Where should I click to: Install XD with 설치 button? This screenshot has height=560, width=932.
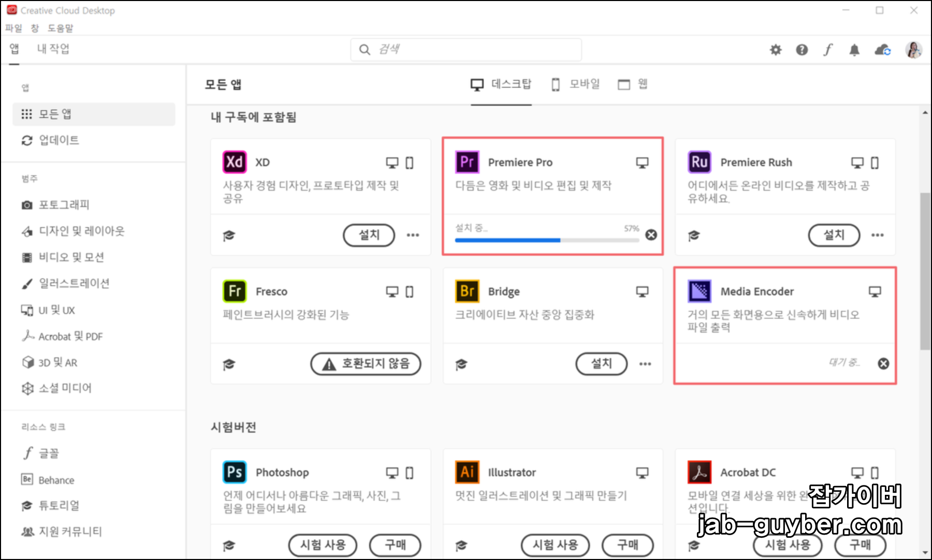[369, 235]
